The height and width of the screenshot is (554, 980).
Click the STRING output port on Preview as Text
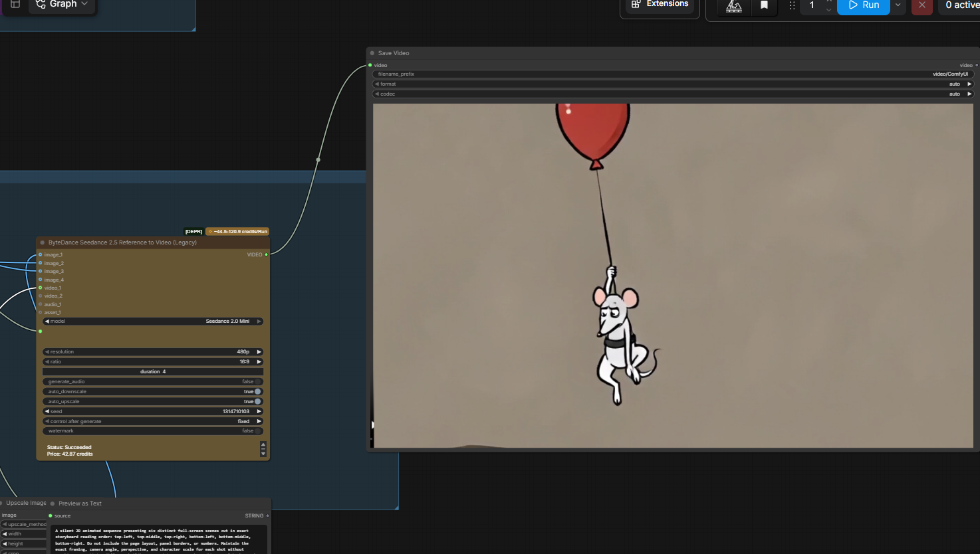tap(268, 515)
